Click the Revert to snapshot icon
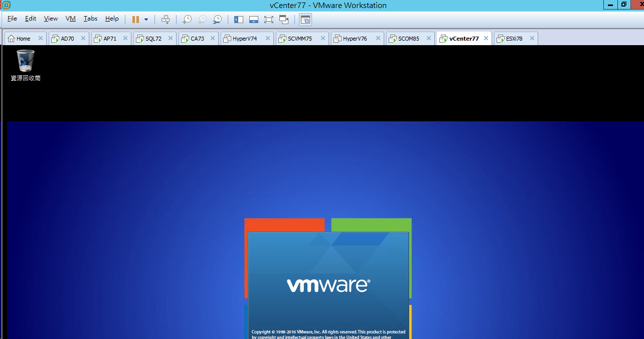This screenshot has width=644, height=339. click(x=202, y=20)
